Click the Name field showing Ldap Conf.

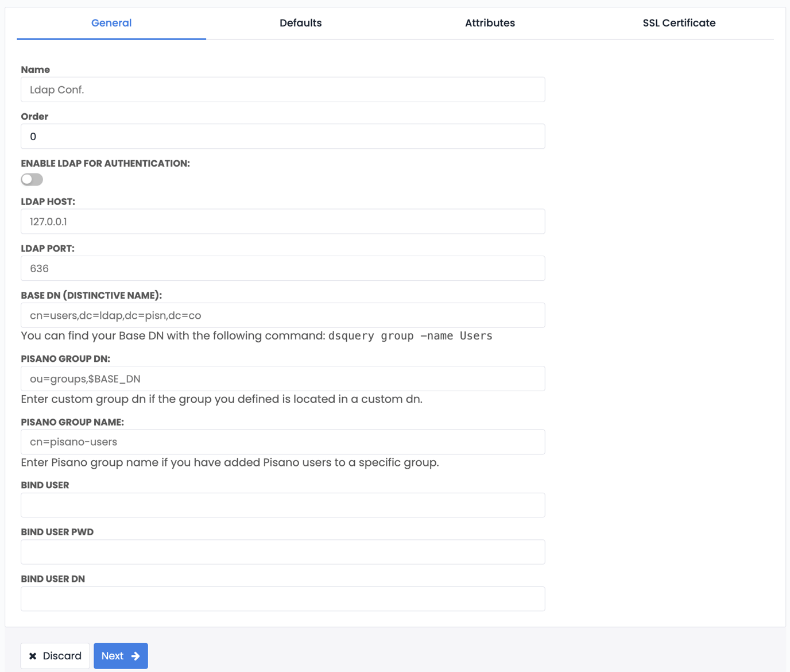pos(282,90)
